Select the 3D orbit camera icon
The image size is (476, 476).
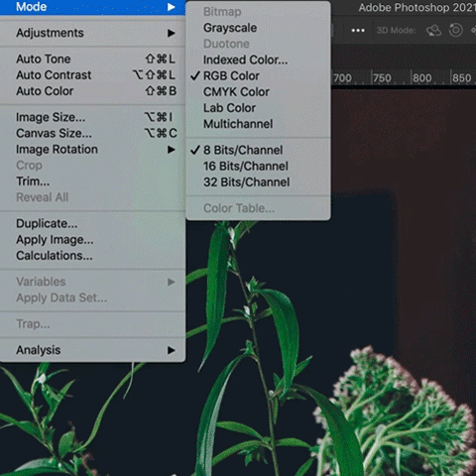[433, 31]
